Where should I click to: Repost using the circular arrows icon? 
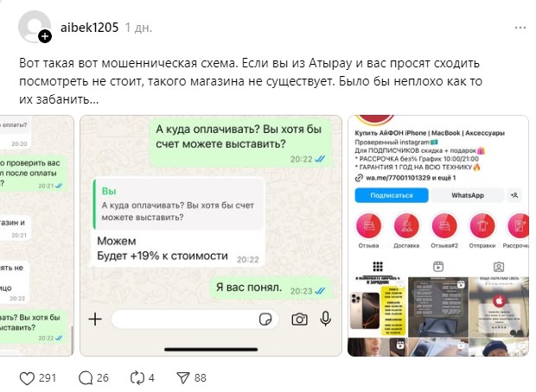[x=137, y=377]
